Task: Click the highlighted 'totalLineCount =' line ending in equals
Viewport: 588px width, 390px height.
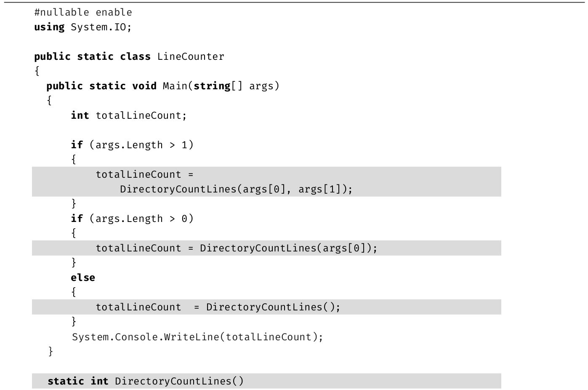Action: (144, 175)
